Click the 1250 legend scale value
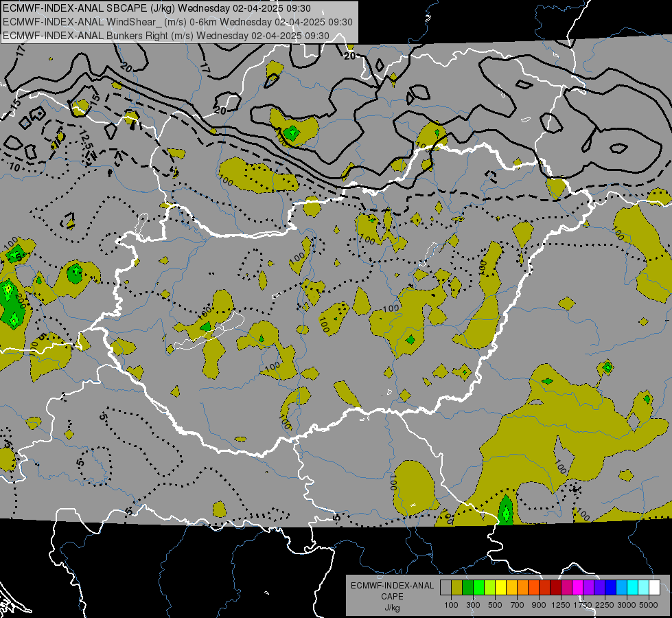 coord(561,605)
